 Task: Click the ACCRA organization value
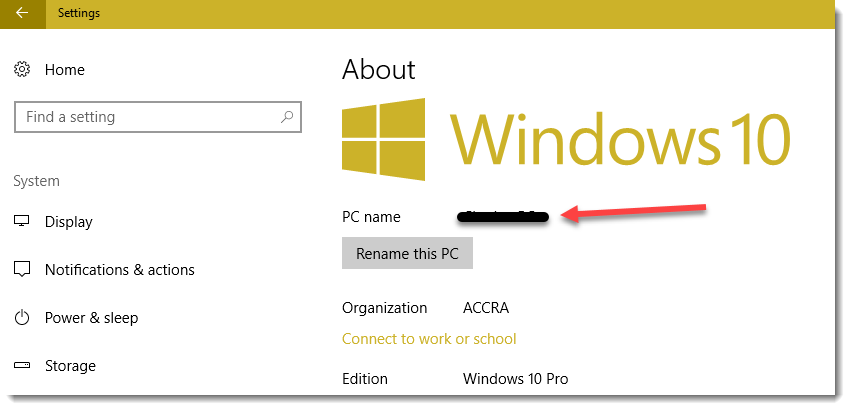[x=486, y=308]
